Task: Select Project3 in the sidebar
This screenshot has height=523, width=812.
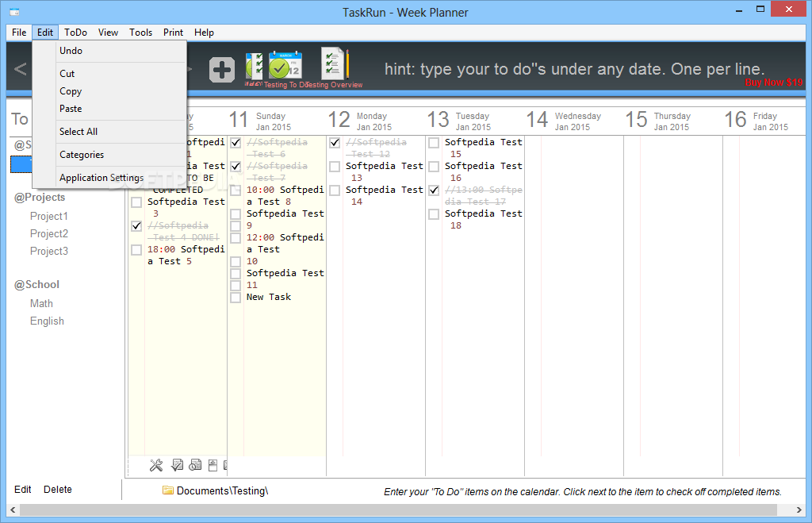Action: pos(48,252)
